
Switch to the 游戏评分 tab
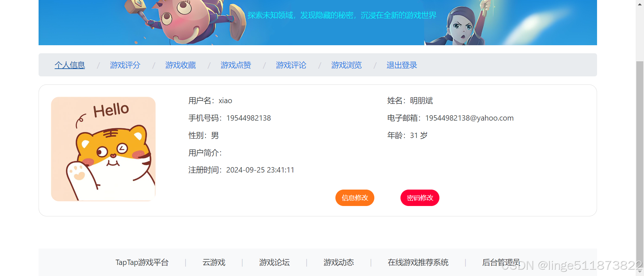point(125,65)
